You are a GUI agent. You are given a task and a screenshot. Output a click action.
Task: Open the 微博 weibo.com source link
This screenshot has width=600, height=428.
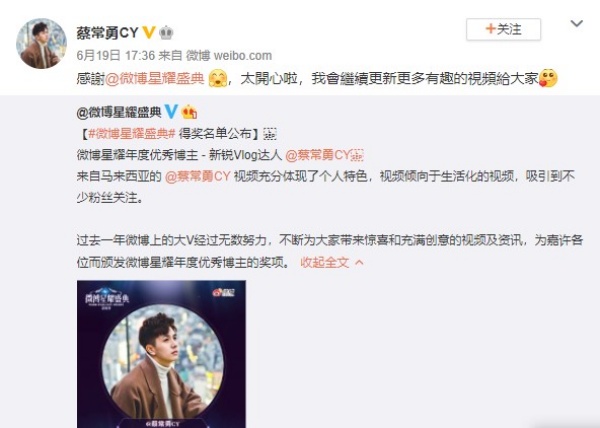click(229, 55)
